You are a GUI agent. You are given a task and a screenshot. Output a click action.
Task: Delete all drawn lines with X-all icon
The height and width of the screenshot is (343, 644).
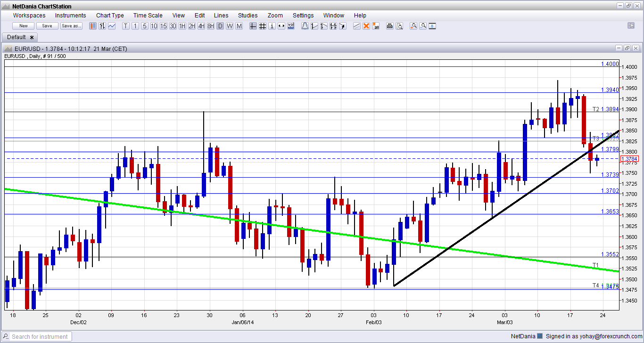376,26
